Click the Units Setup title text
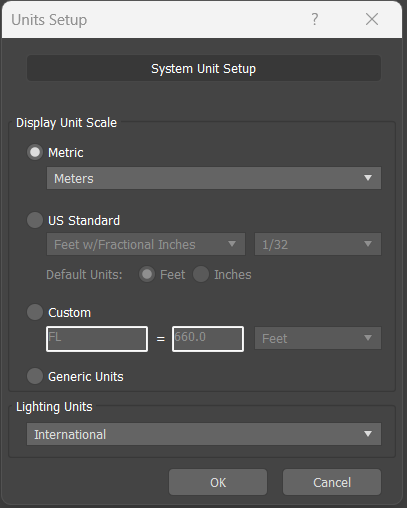This screenshot has height=508, width=407. [x=49, y=20]
